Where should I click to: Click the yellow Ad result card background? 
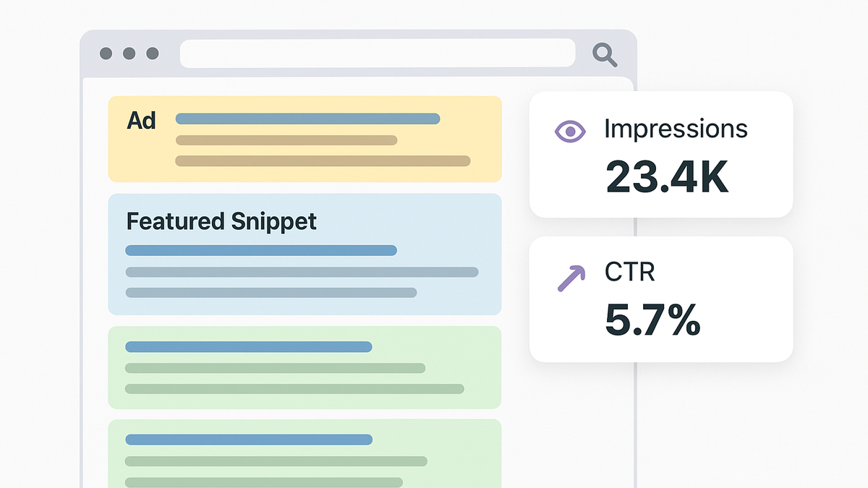click(305, 139)
